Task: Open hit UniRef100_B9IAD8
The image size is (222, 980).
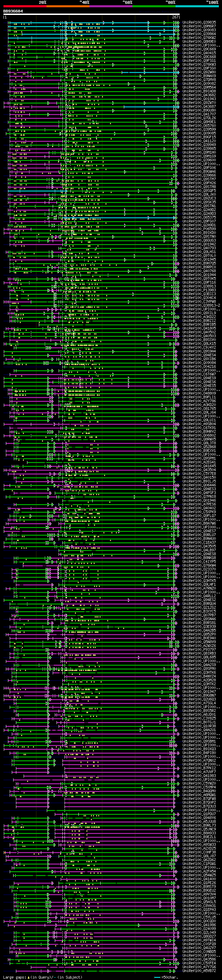Action: (x=199, y=91)
